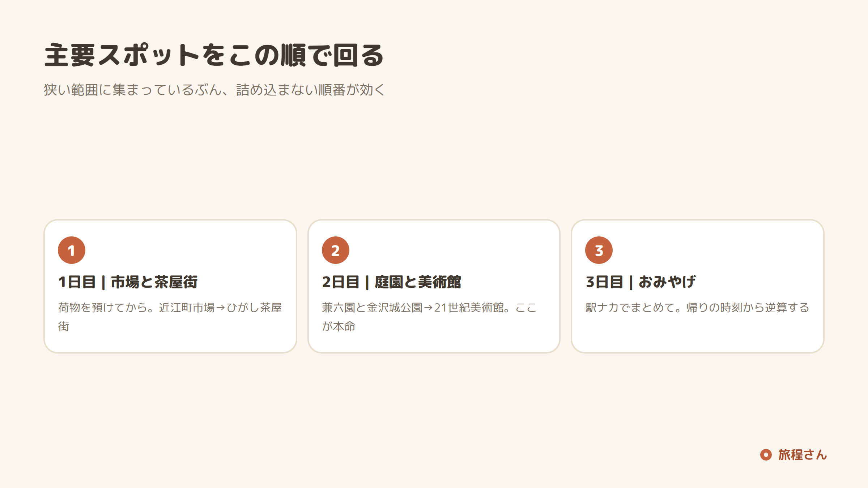Select the slide title 主要スポットをこの順で回る

(x=213, y=55)
